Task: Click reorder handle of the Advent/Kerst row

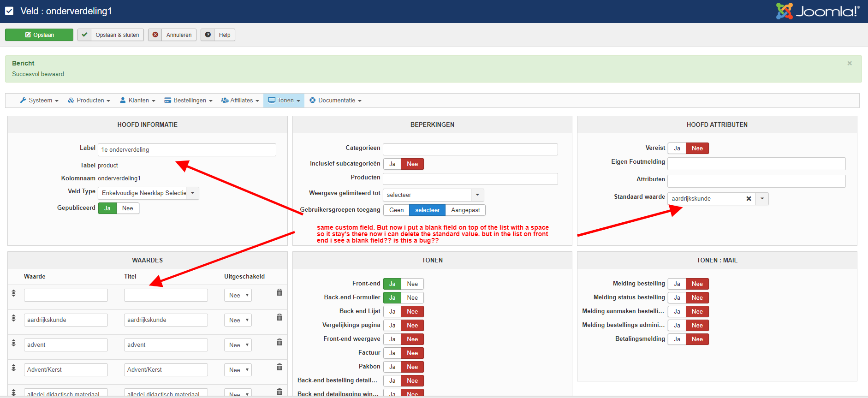Action: coord(14,368)
